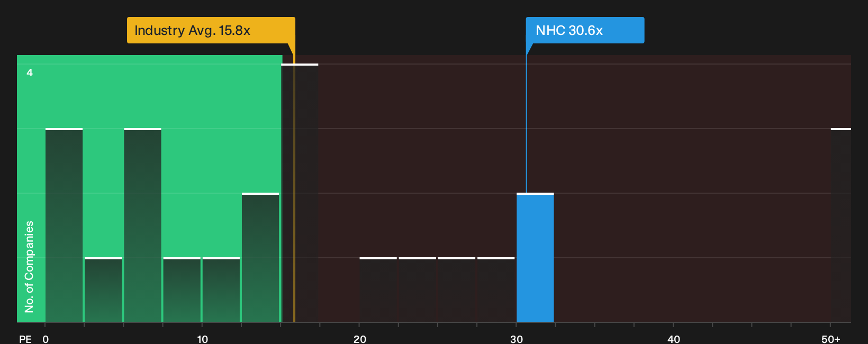The height and width of the screenshot is (344, 868).
Task: Click the 'No. of Companies' axis label
Action: [29, 267]
